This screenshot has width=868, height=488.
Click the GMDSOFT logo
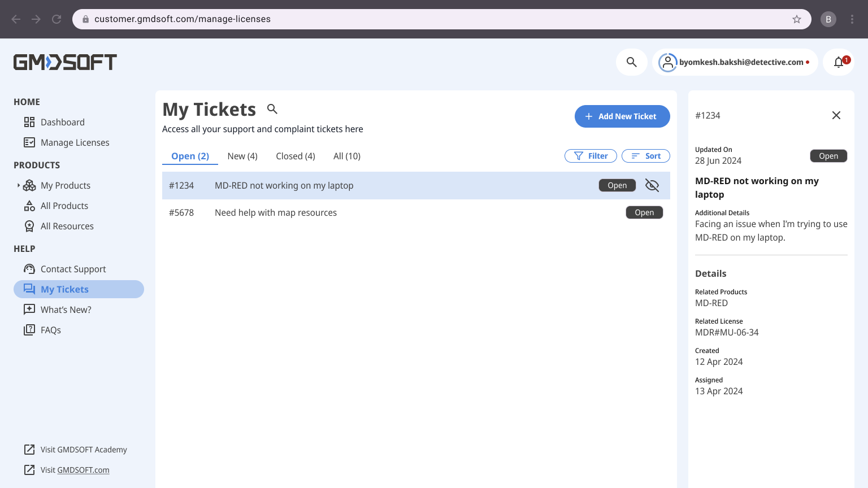65,62
